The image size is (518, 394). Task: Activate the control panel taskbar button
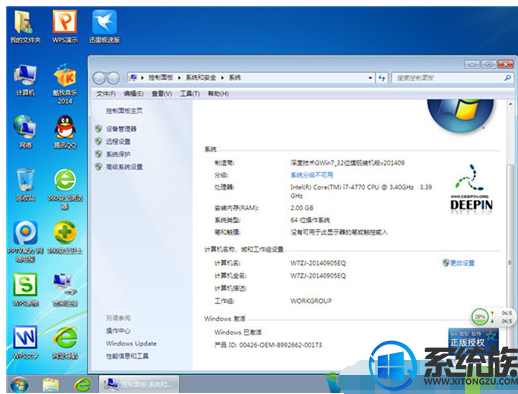[x=139, y=384]
